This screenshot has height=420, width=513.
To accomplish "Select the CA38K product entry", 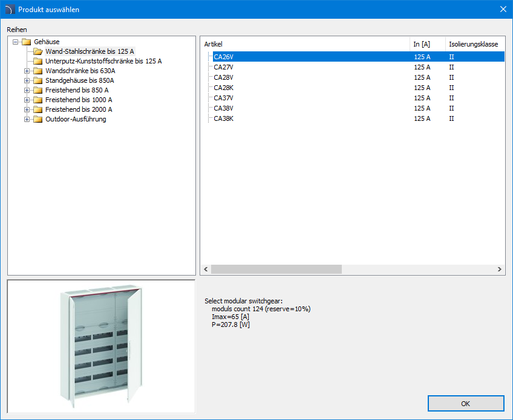I will click(223, 118).
